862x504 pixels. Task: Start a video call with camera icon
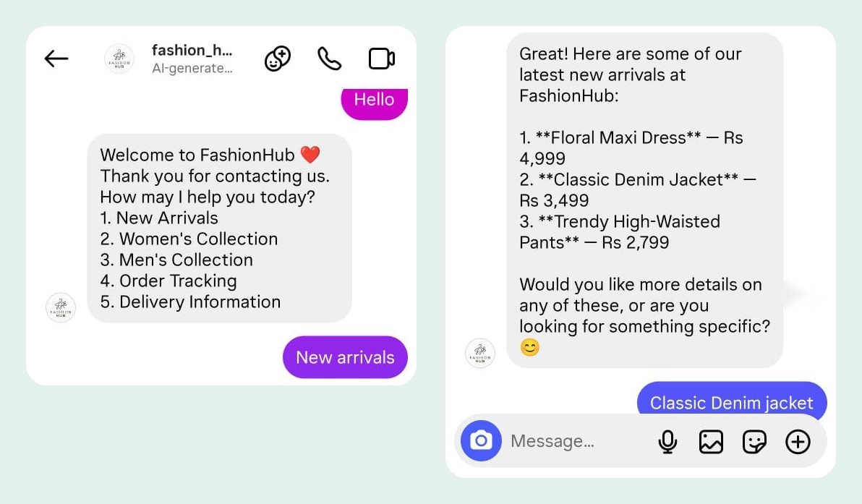pos(382,59)
